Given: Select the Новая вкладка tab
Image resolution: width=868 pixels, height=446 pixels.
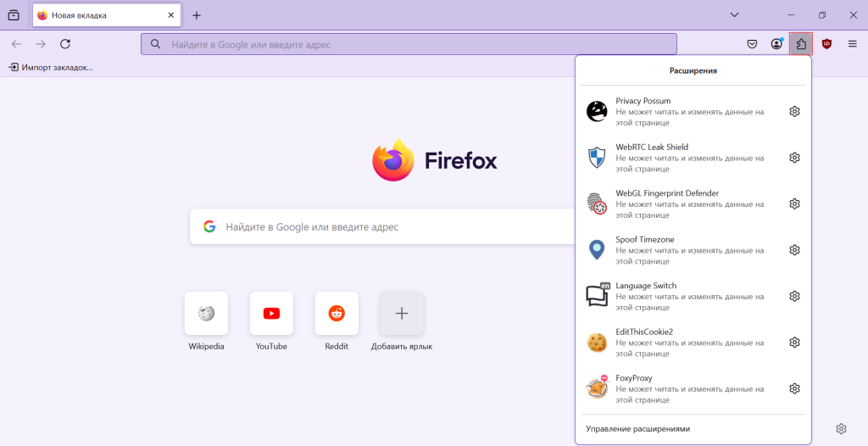Looking at the screenshot, I should click(x=107, y=15).
